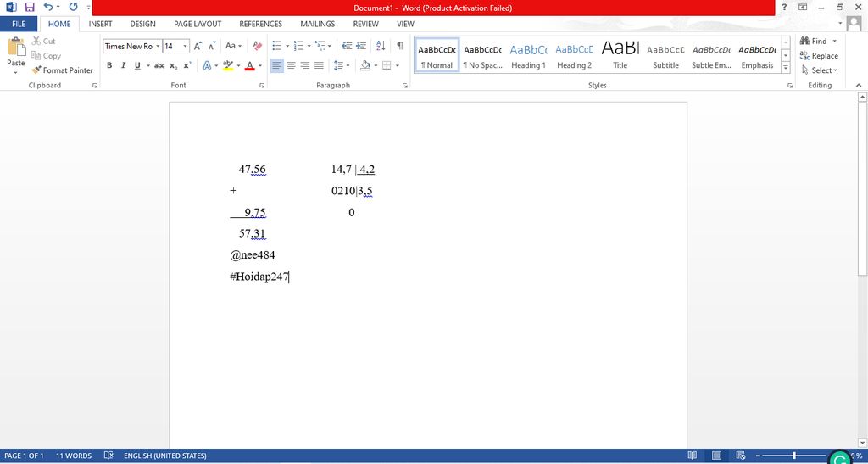Toggle align text left
Viewport: 868px width, 464px height.
click(x=277, y=65)
